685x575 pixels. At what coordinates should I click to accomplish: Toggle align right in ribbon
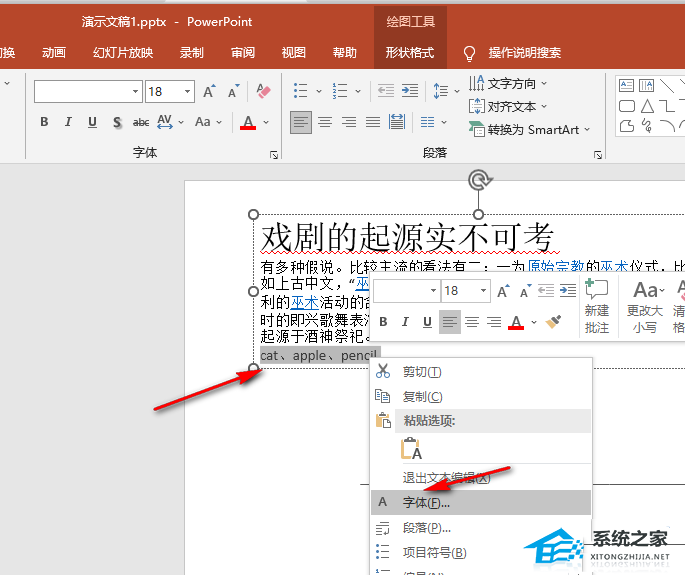(x=349, y=122)
